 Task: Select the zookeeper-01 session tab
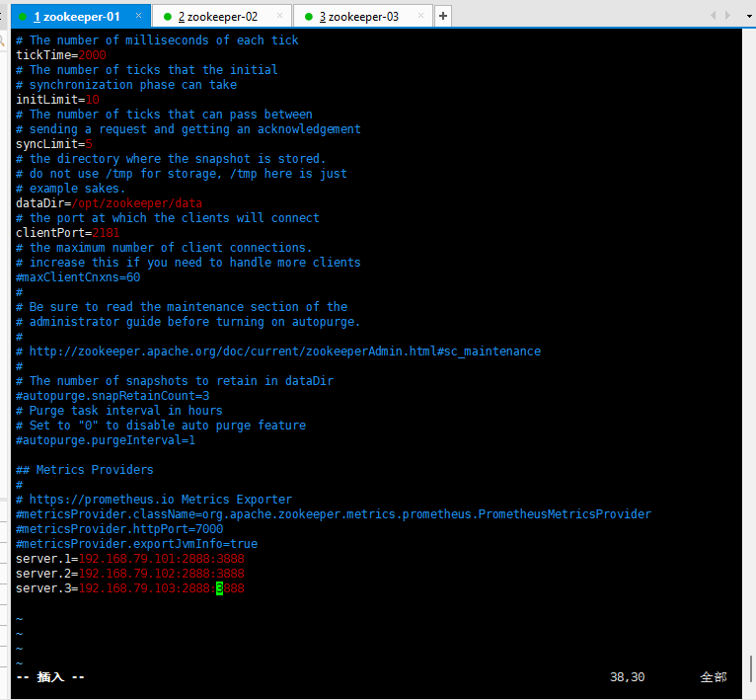(81, 17)
